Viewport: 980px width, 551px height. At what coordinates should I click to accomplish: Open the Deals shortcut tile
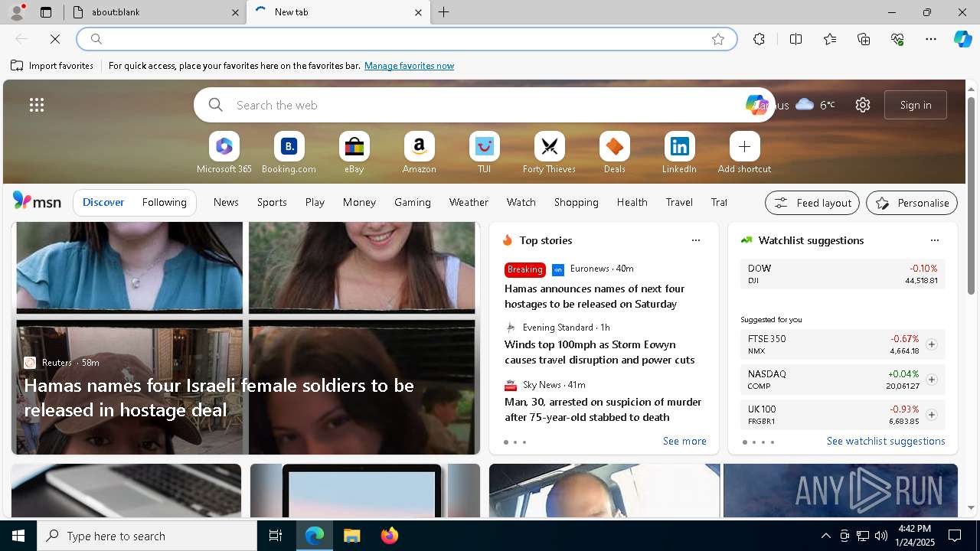(x=614, y=153)
